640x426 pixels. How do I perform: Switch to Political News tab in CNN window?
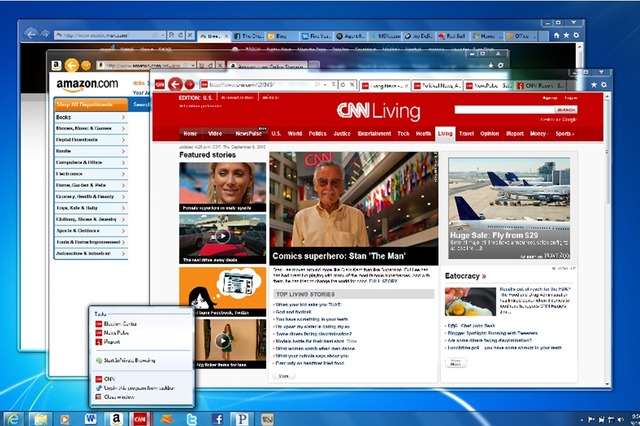[x=437, y=85]
